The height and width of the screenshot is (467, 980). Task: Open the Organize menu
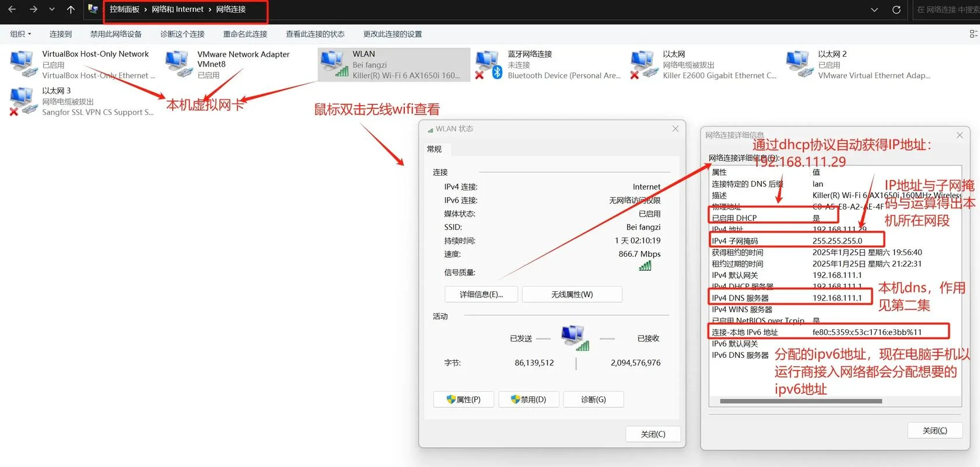20,34
